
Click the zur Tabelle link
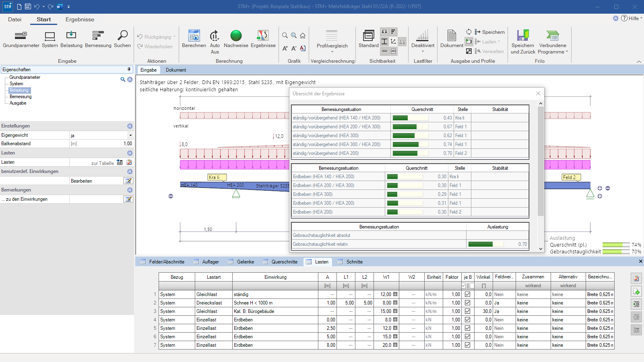tap(102, 163)
